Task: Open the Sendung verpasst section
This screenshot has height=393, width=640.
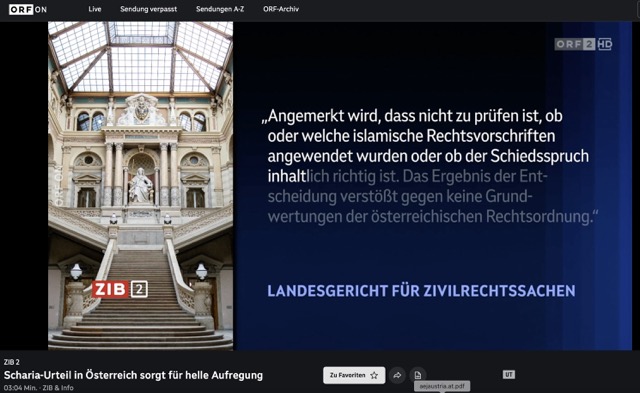Action: (149, 9)
